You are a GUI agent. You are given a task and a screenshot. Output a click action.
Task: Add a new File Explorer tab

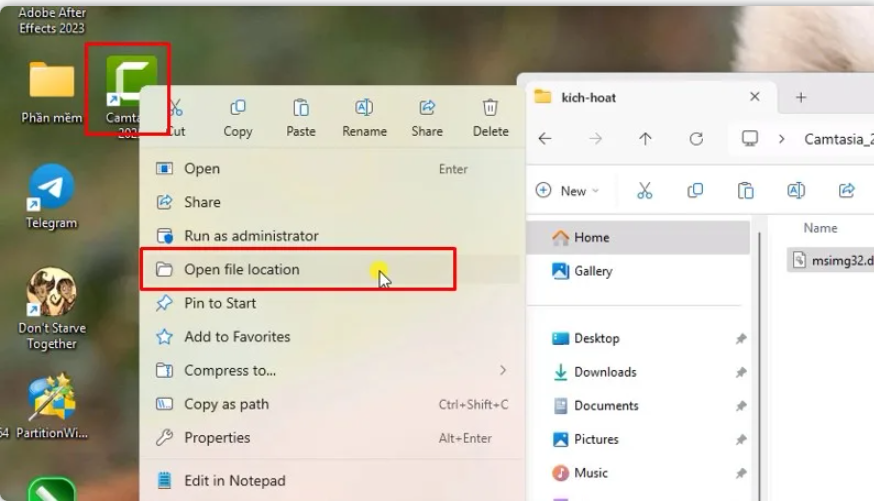point(800,97)
